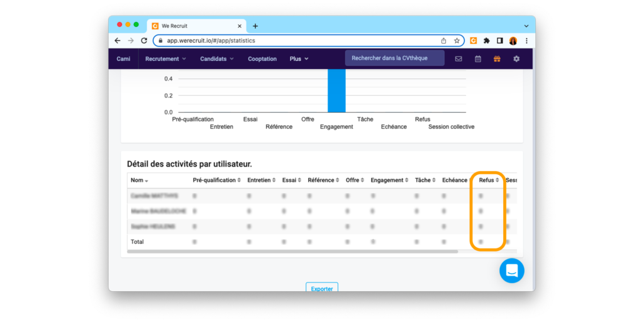Expand the tab search chevron
The height and width of the screenshot is (322, 644).
(x=526, y=26)
